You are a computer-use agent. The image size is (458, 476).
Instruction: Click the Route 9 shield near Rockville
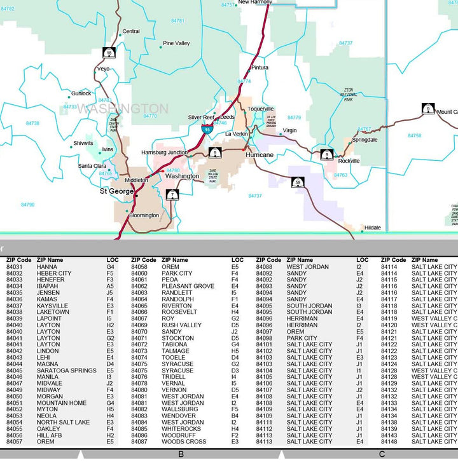327,154
